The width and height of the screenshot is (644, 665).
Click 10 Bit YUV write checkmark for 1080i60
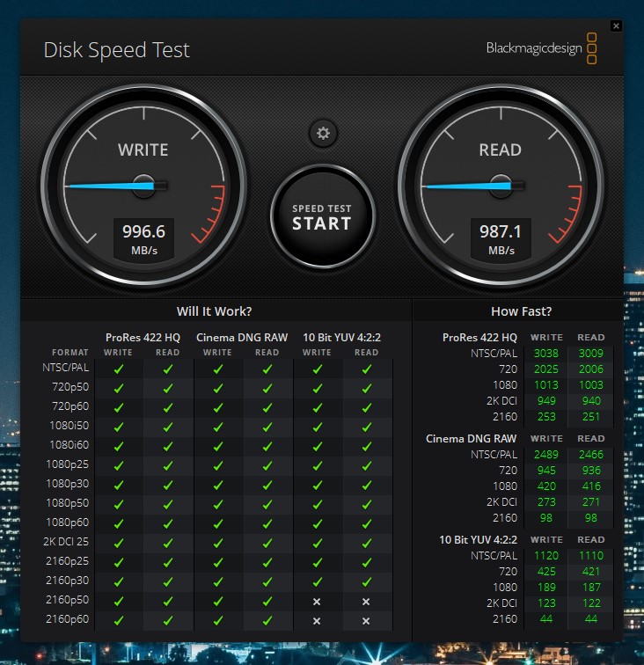(318, 446)
